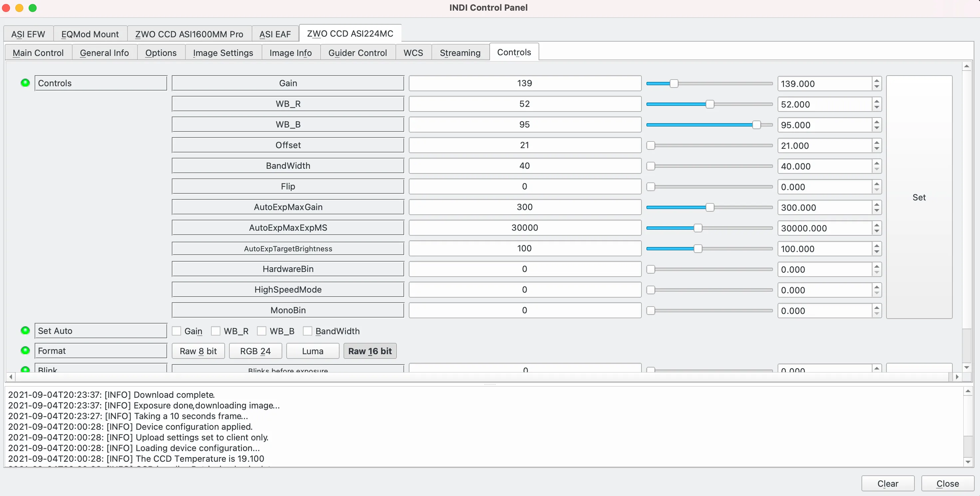The height and width of the screenshot is (496, 980).
Task: Click the Flip value input field
Action: pos(825,187)
